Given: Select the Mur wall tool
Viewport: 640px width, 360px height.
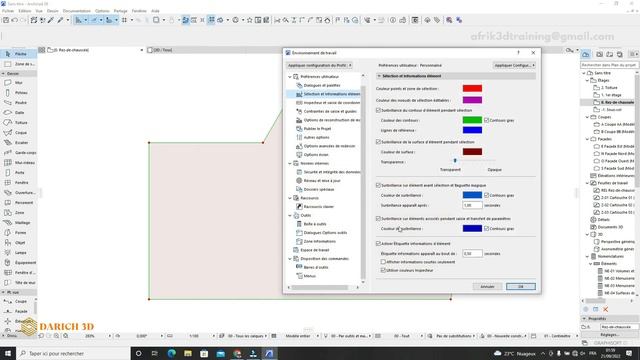Looking at the screenshot, I should click(x=18, y=82).
